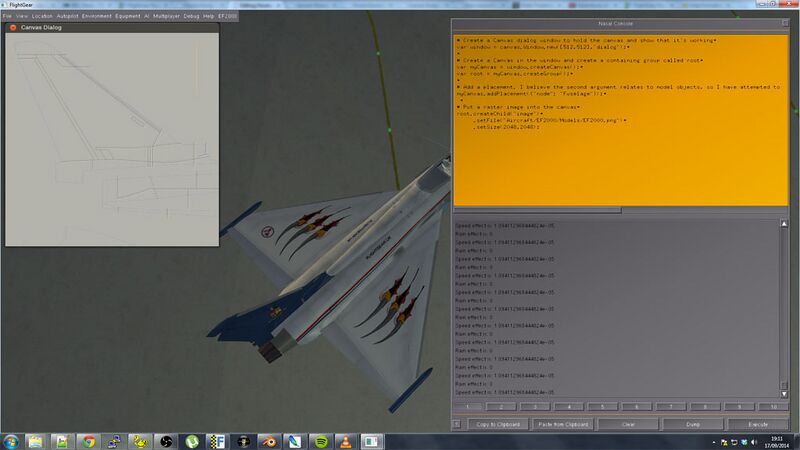Open the File menu
The image size is (800, 450).
[7, 16]
